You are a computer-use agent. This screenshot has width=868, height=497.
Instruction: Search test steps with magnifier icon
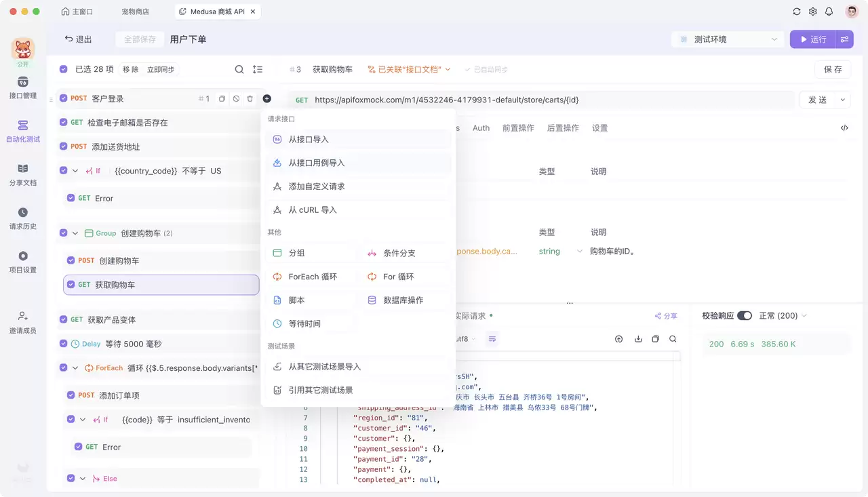(239, 69)
